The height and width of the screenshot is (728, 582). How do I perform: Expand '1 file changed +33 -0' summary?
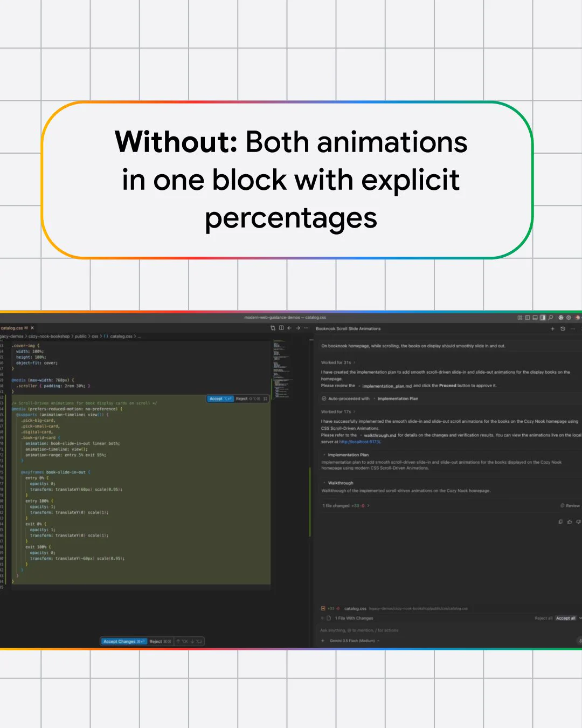coord(346,506)
